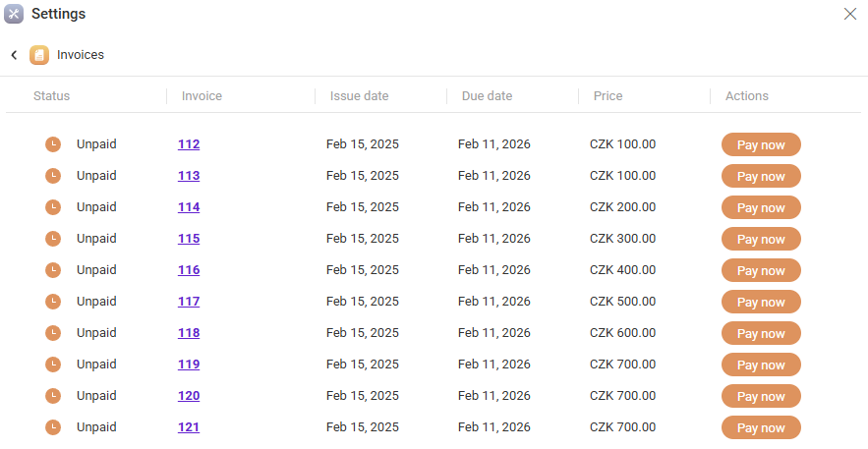The width and height of the screenshot is (868, 449).
Task: Click unpaid clock icon for invoice 112
Action: coord(53,144)
